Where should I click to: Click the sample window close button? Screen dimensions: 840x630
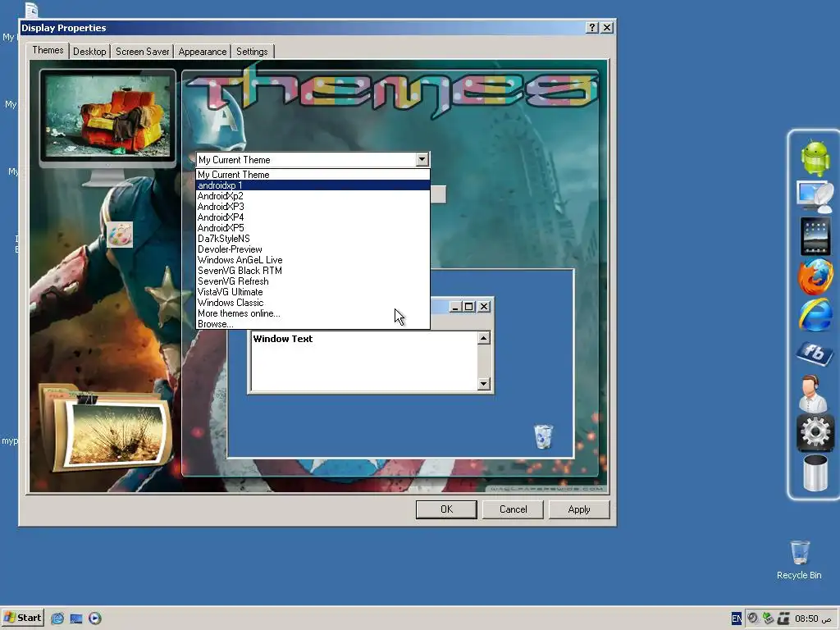pos(484,307)
